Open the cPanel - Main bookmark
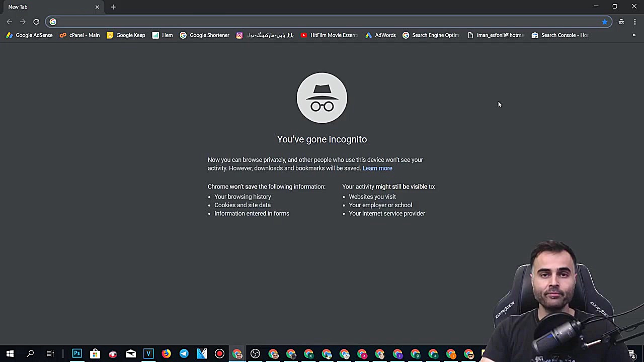The image size is (644, 362). tap(79, 35)
